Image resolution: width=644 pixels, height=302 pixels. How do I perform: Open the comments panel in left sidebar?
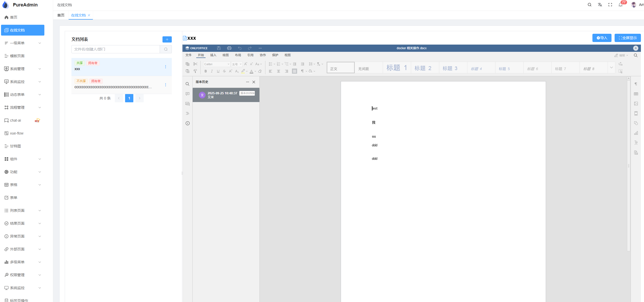point(188,94)
